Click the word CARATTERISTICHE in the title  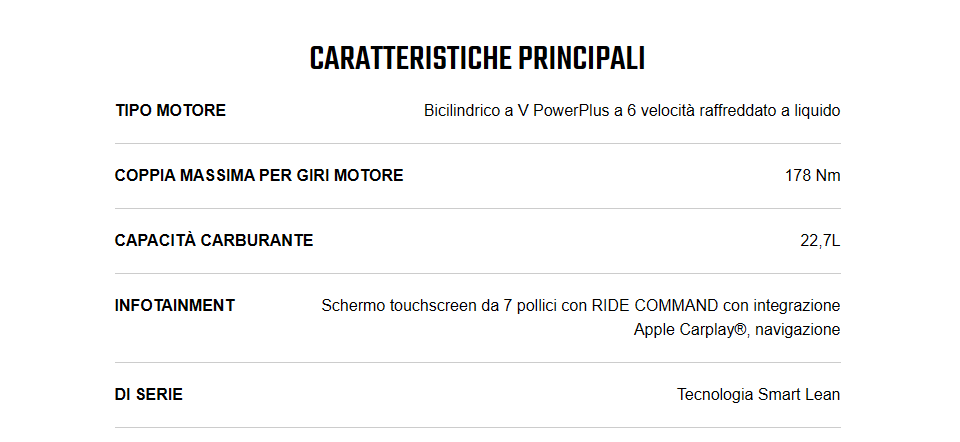point(410,59)
